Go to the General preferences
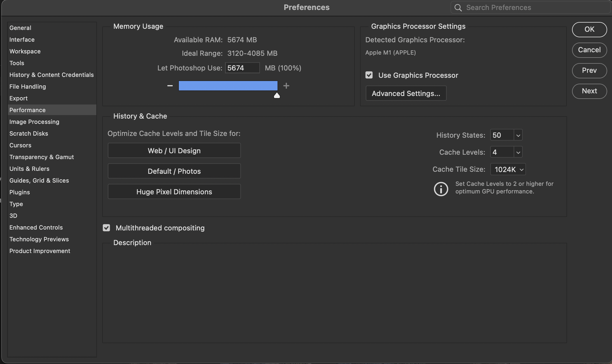Screen dimensions: 612x364 pos(20,28)
